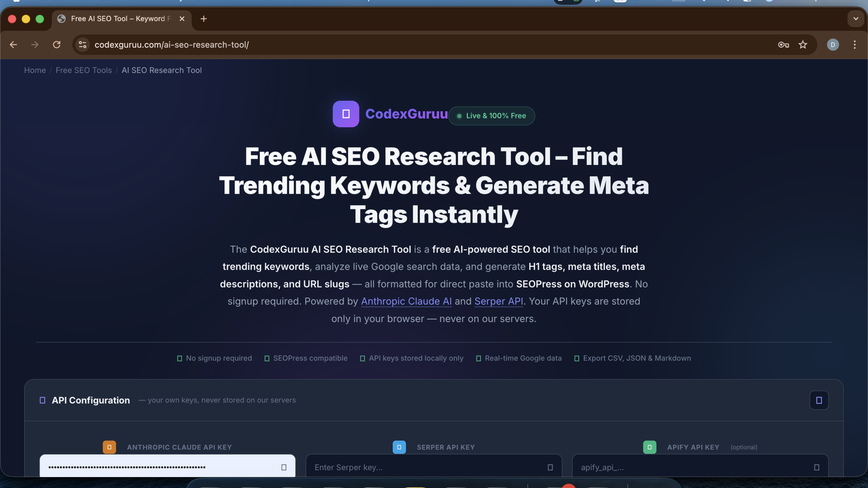Focus the Enter Serper key field
This screenshot has height=488, width=868.
pos(433,467)
